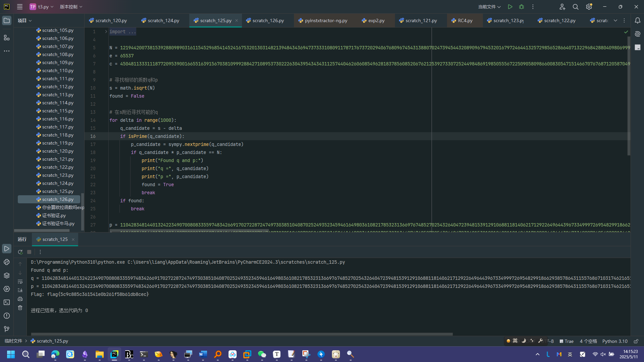Open the Terminal tool window
The height and width of the screenshot is (362, 644).
coord(7,302)
